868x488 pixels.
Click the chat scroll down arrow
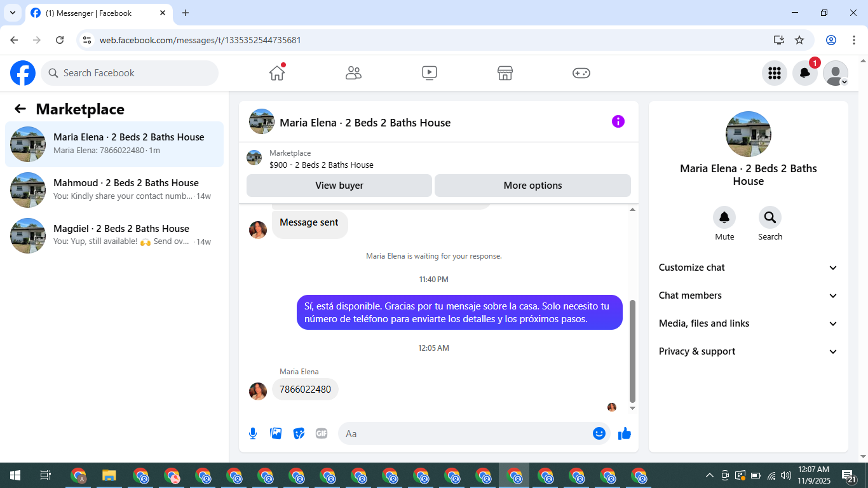(632, 408)
